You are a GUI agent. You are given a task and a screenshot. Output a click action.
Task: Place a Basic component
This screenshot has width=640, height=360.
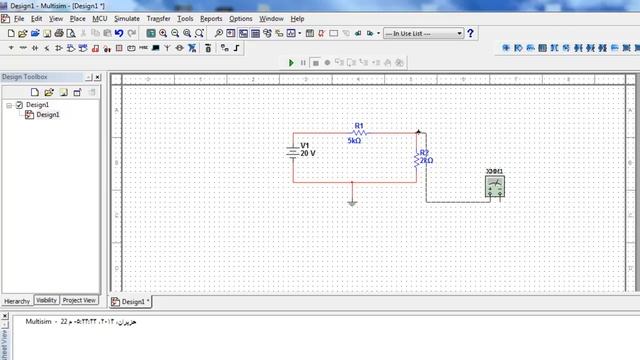click(x=23, y=48)
